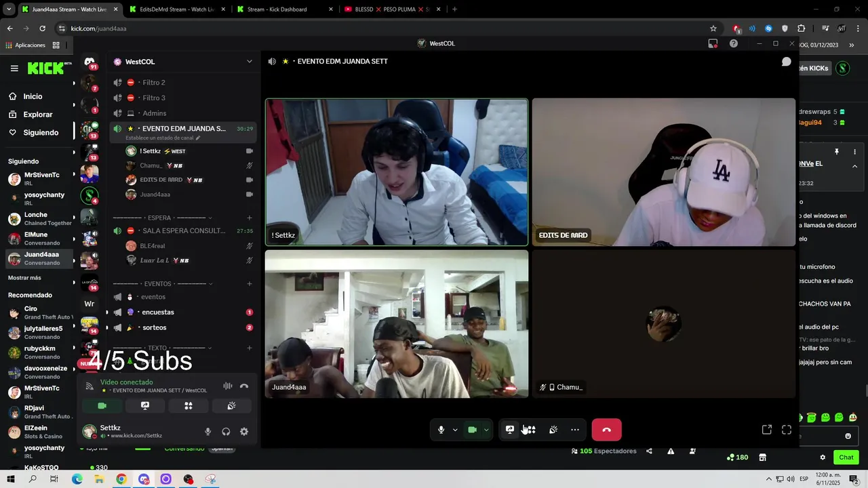The height and width of the screenshot is (488, 868).
Task: Focus the EDITS DE MRD video tile
Action: (664, 172)
